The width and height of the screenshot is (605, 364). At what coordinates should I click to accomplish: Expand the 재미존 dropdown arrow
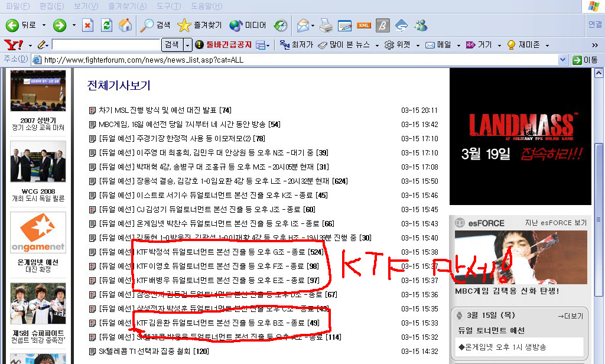click(x=547, y=45)
